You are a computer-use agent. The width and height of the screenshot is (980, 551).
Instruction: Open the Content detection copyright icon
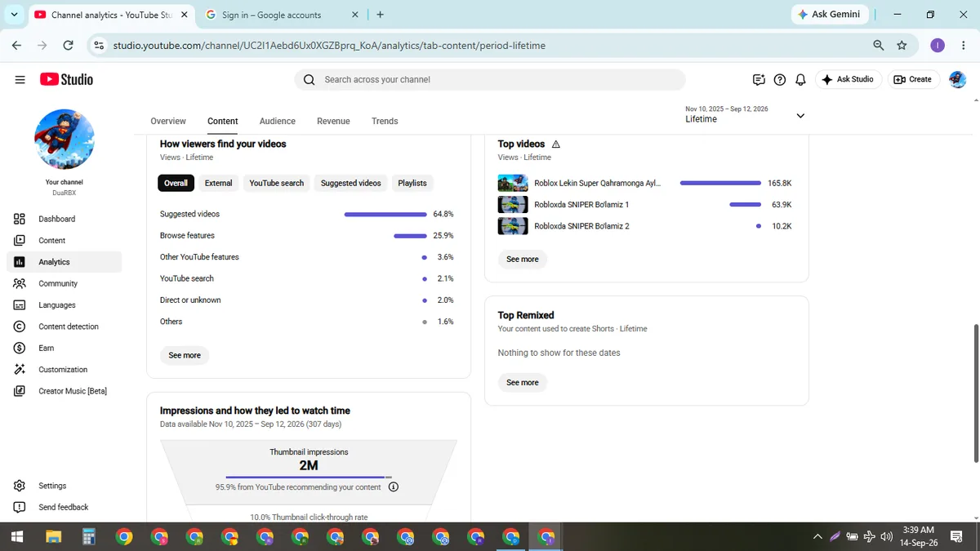pyautogui.click(x=20, y=327)
